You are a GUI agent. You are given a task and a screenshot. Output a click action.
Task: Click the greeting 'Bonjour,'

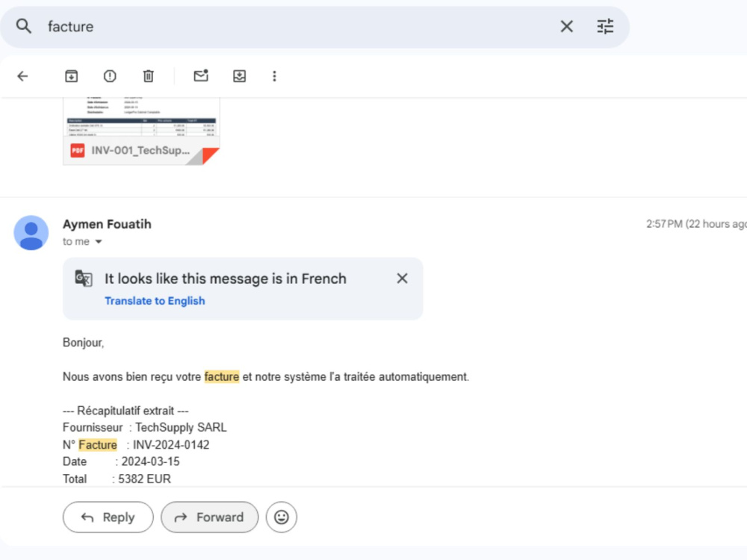(84, 343)
